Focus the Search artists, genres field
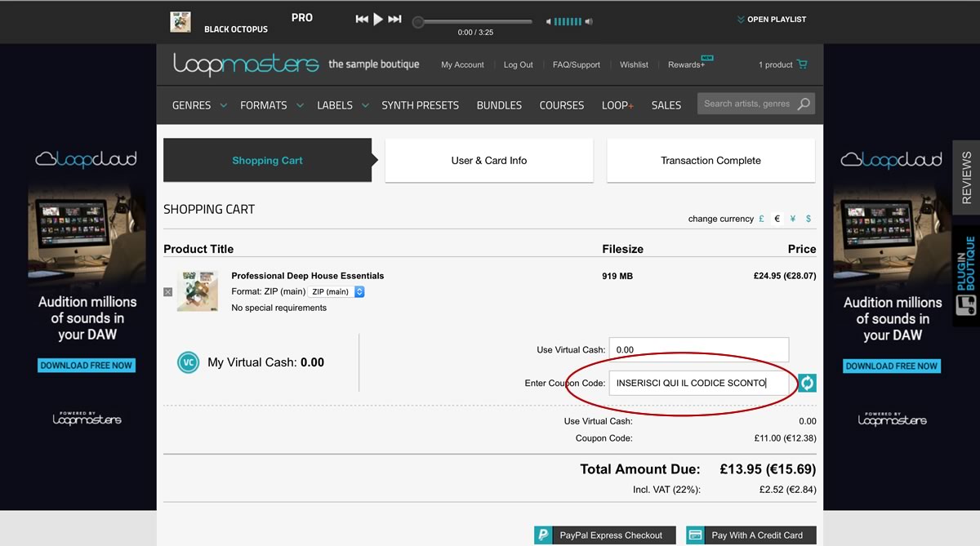This screenshot has height=546, width=980. point(746,104)
